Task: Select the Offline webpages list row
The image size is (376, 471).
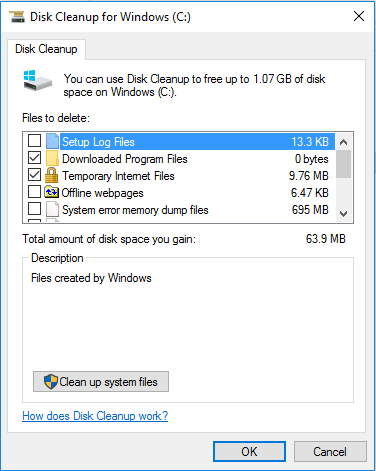Action: point(180,193)
